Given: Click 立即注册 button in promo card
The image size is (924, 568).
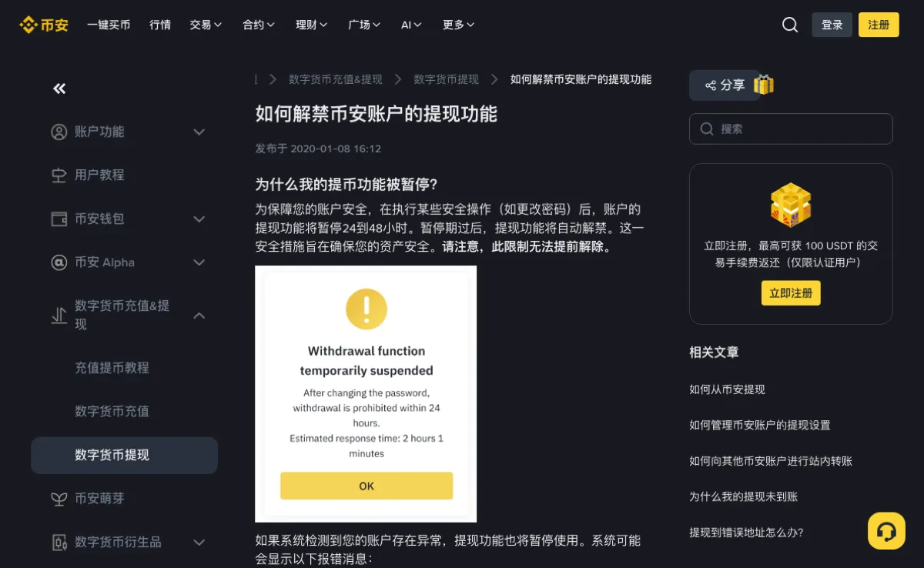Looking at the screenshot, I should point(791,293).
